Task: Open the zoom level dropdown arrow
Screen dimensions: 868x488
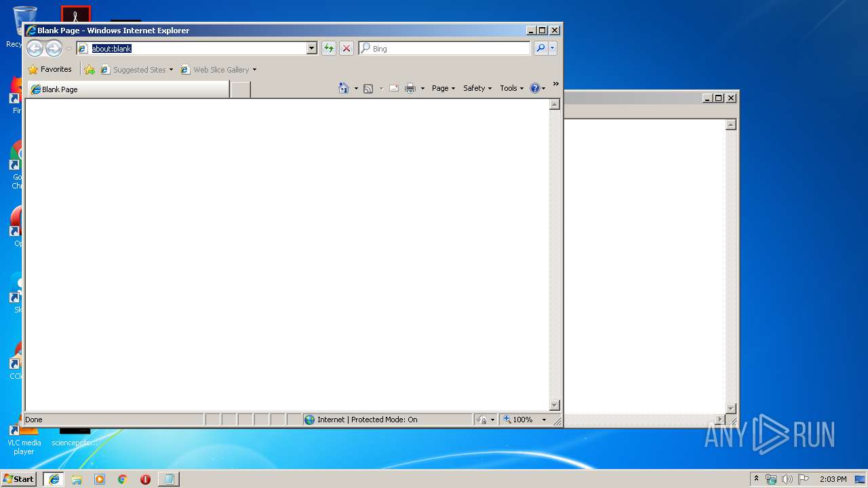Action: [x=544, y=420]
